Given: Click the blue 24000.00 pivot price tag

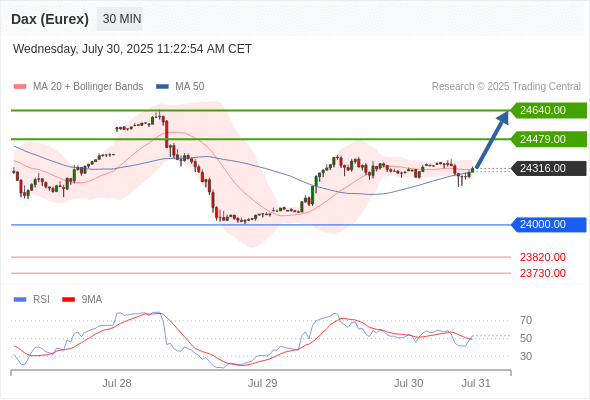Looking at the screenshot, I should click(x=549, y=225).
